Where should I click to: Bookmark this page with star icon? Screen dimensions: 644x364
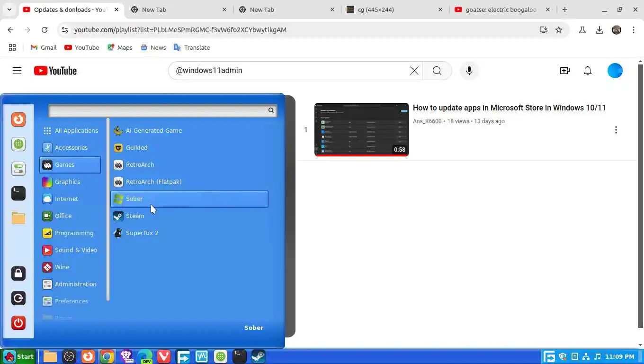[559, 30]
